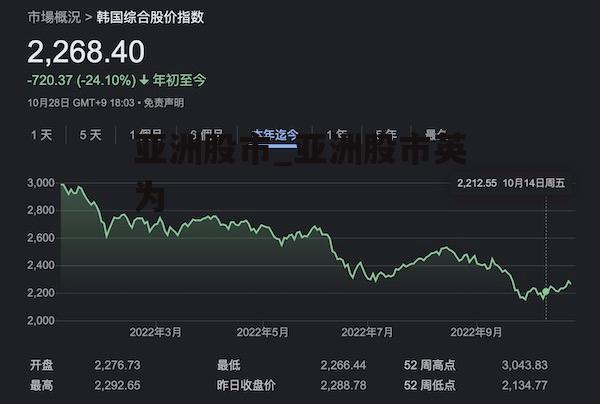
Task: Select the 6個月 chart range tab
Action: point(207,135)
